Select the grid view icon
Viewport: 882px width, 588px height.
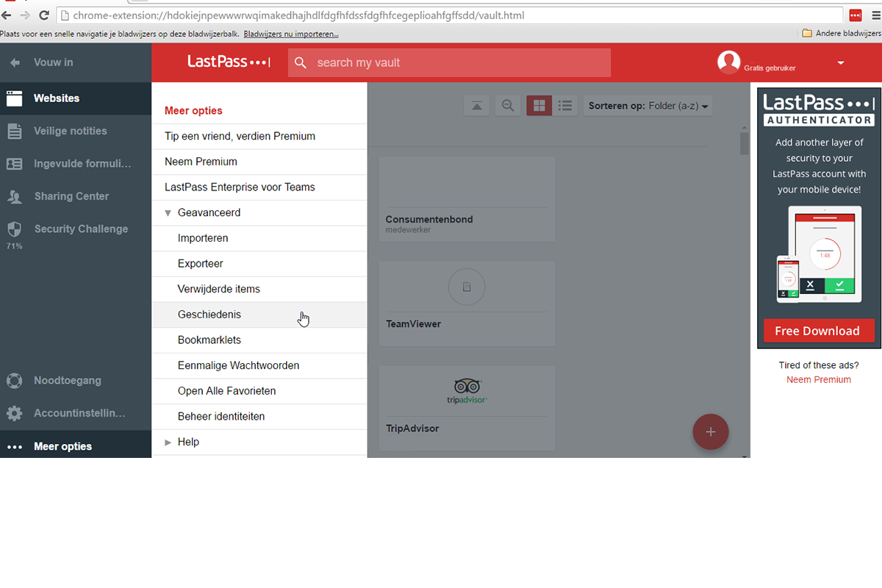(539, 106)
